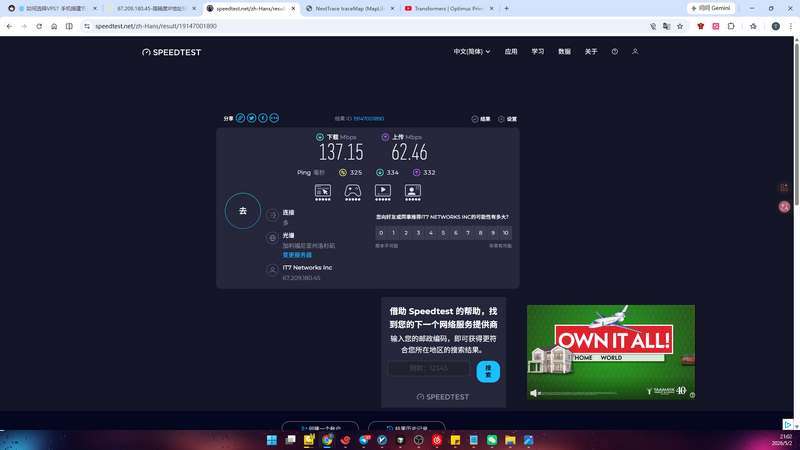This screenshot has height=450, width=800.
Task: Open the pink extension icon in the toolbar
Action: (716, 26)
